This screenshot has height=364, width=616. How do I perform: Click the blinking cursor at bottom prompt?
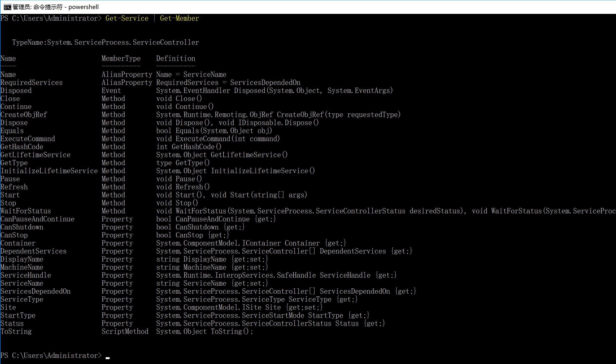tap(107, 358)
